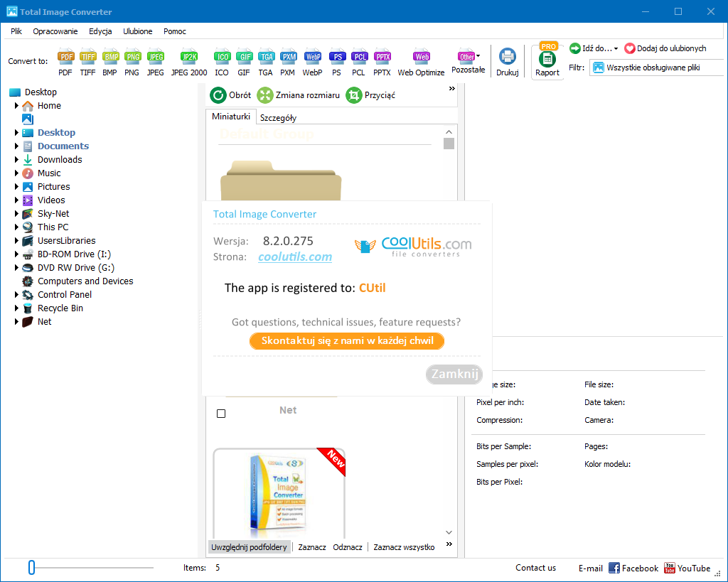Open Contact us link
728x582 pixels.
click(x=535, y=568)
